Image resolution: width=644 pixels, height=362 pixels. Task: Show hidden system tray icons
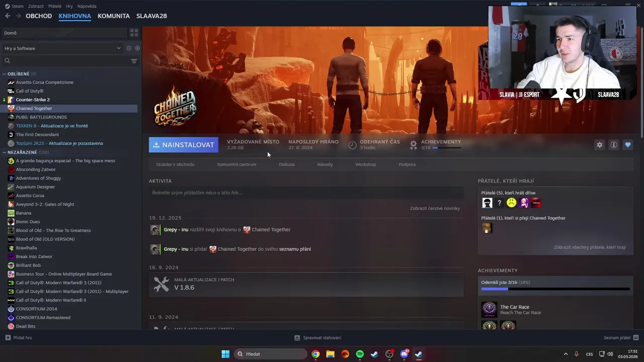tap(566, 354)
